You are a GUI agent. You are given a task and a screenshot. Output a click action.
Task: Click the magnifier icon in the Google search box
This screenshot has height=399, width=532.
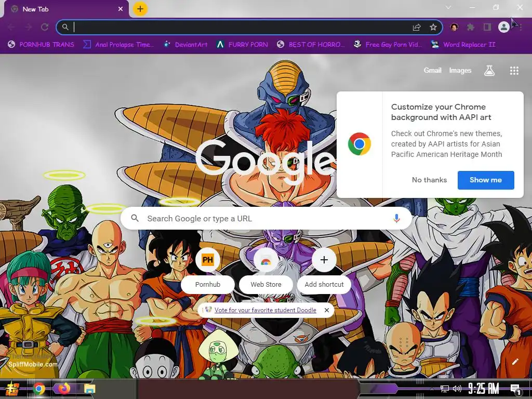135,218
